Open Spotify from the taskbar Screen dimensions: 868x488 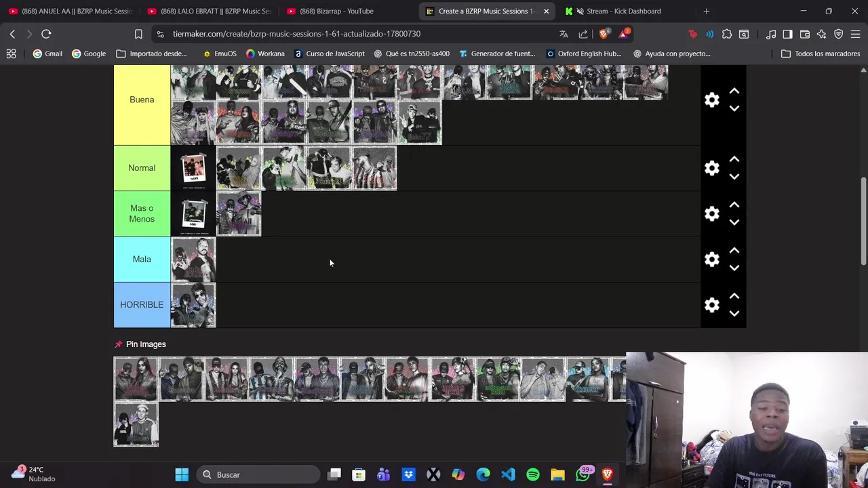[533, 474]
